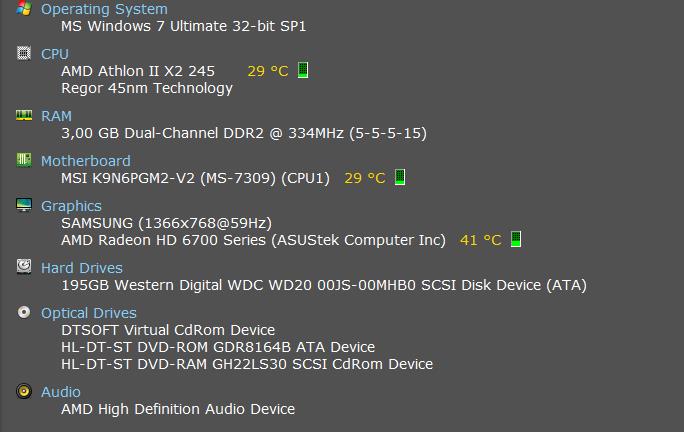Image resolution: width=684 pixels, height=432 pixels.
Task: Click the green RAM module icon
Action: click(24, 115)
